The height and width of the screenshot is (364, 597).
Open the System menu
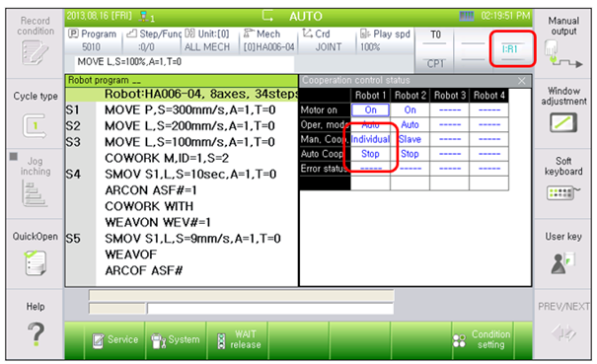click(x=176, y=340)
